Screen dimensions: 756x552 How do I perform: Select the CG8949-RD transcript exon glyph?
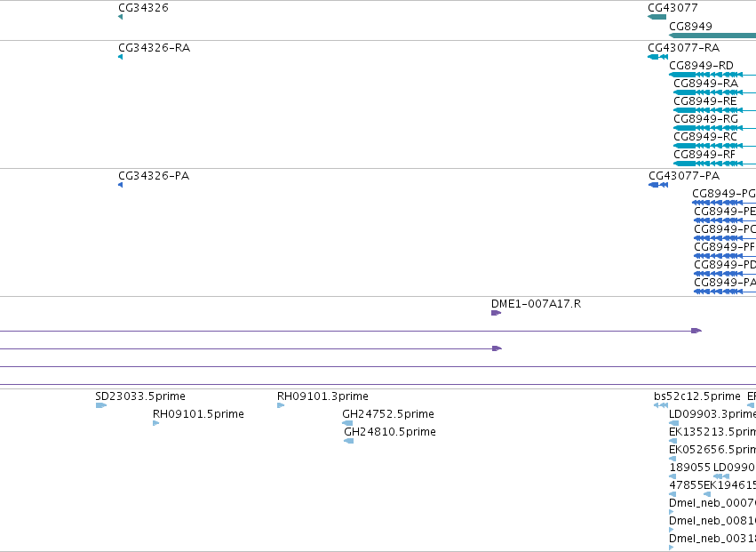coord(682,75)
